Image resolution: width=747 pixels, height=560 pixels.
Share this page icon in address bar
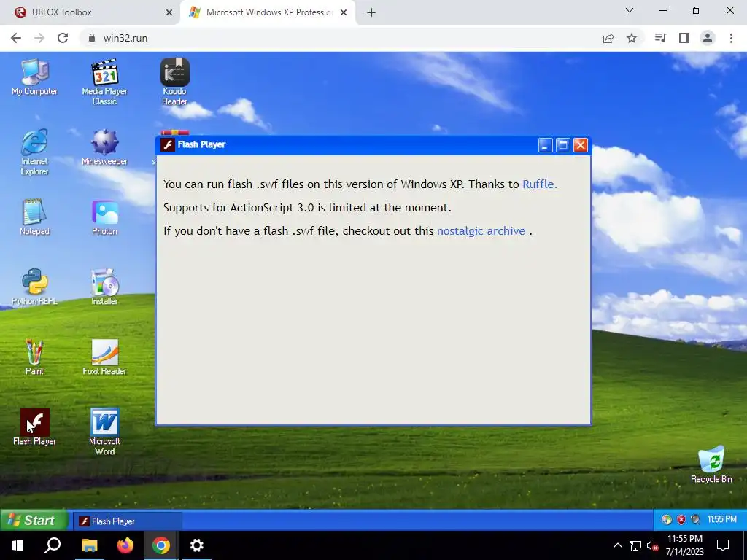click(608, 38)
